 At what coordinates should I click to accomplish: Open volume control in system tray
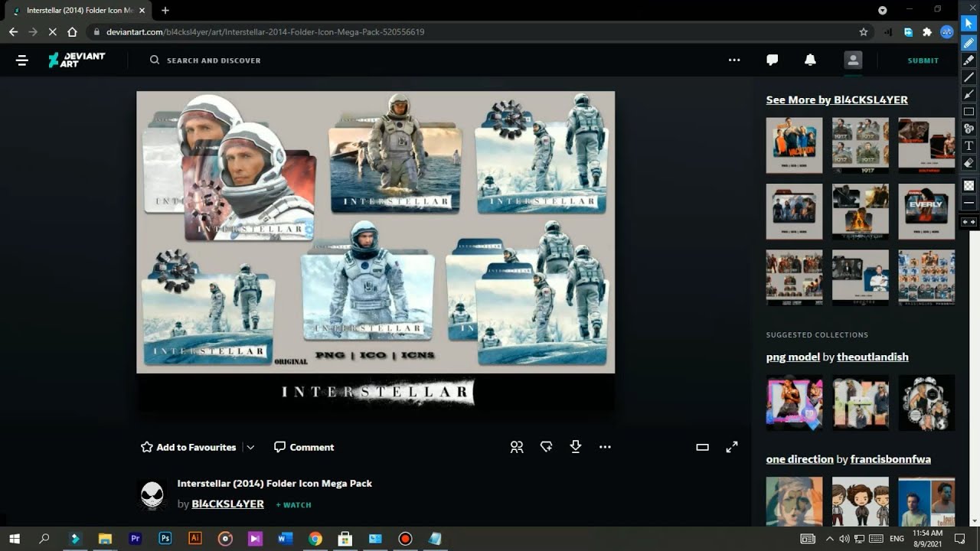(844, 539)
